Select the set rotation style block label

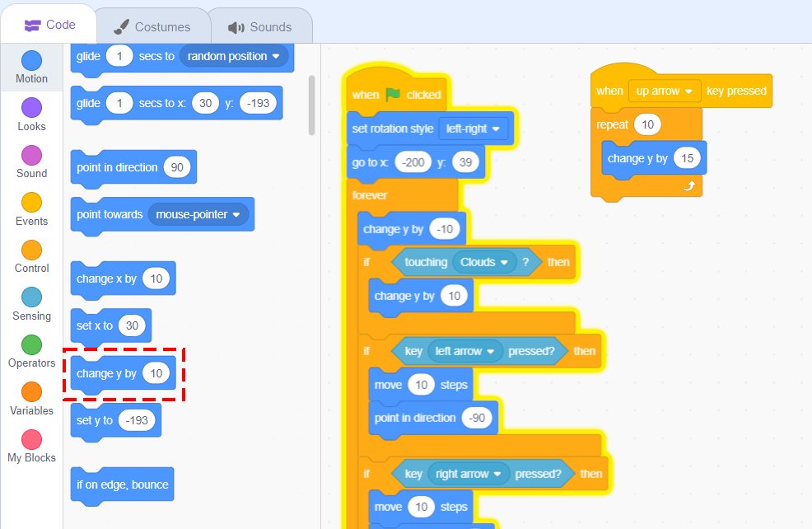(393, 129)
